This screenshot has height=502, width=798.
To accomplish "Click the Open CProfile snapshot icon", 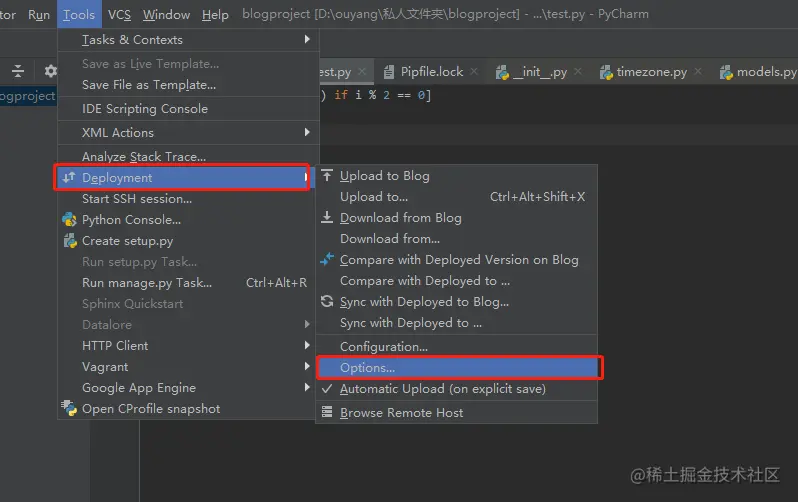I will click(69, 408).
